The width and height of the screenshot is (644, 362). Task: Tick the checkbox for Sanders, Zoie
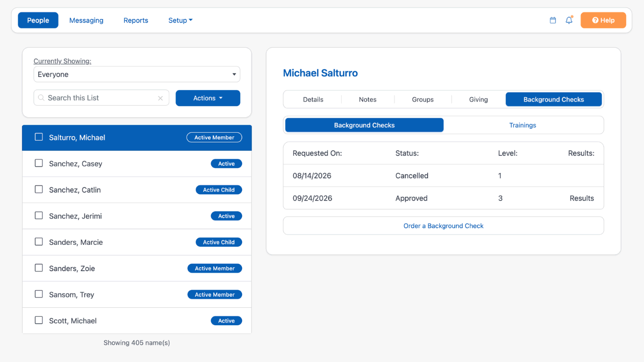click(x=39, y=267)
